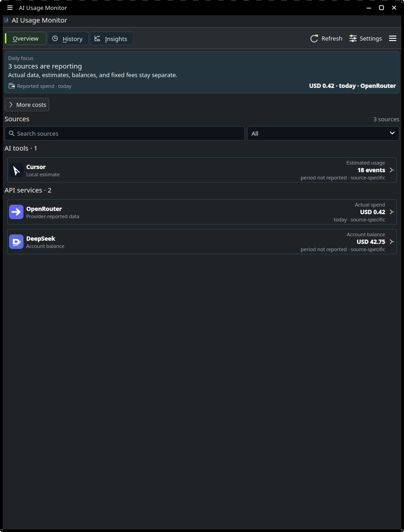This screenshot has height=532, width=404.
Task: Expand OpenRouter details chevron
Action: (x=391, y=212)
